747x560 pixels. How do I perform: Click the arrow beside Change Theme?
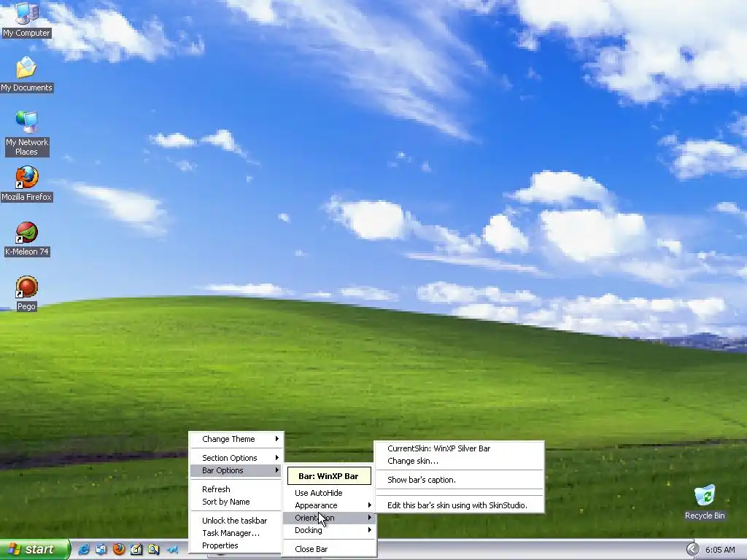(x=276, y=439)
